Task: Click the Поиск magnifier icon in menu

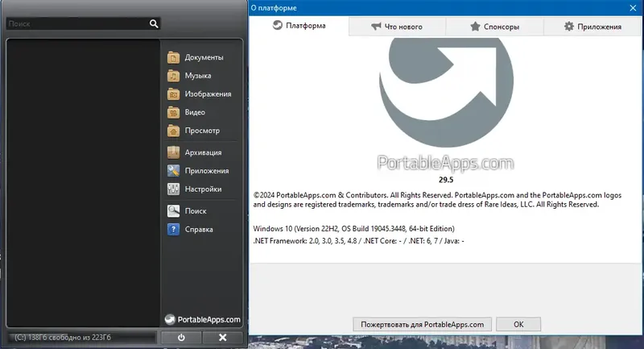Action: pos(173,211)
